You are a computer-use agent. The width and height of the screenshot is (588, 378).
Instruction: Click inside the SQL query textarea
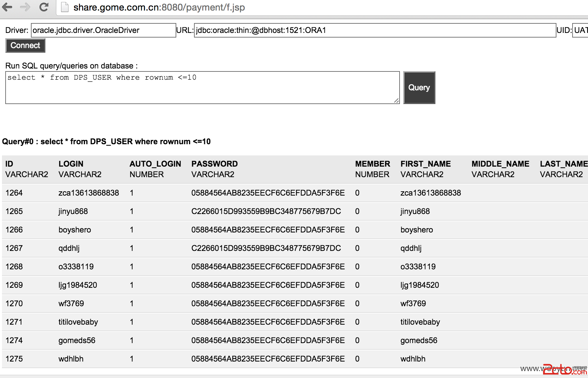203,88
